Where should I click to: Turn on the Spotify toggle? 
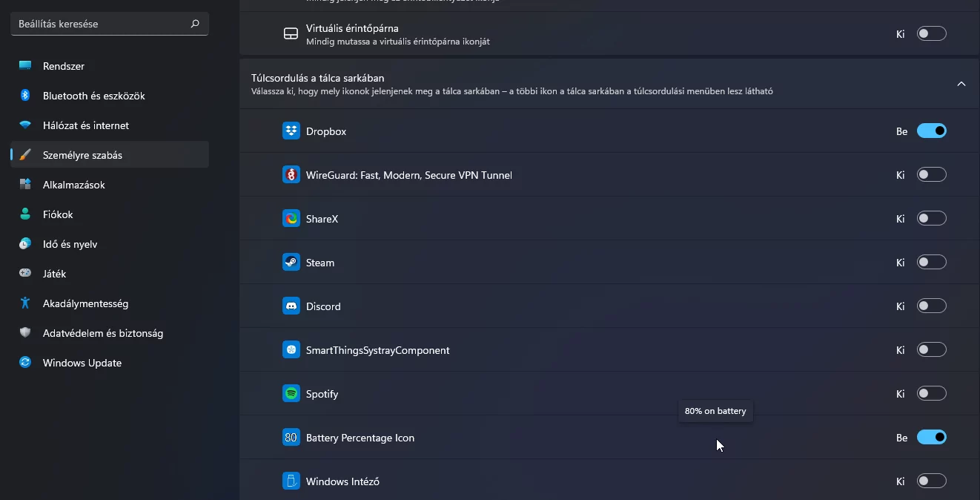tap(932, 394)
